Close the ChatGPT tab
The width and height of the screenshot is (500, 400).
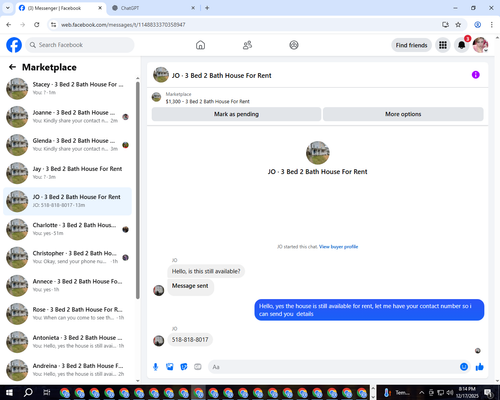click(x=193, y=8)
